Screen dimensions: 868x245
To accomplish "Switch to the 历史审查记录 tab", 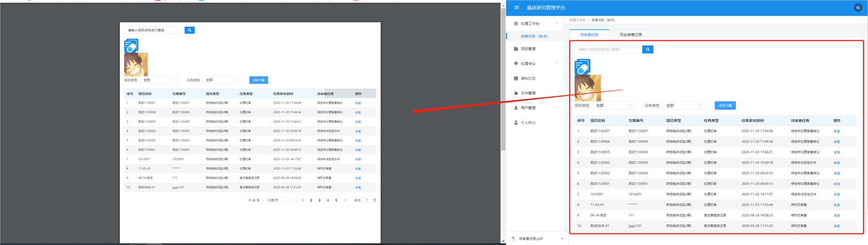I will click(631, 35).
